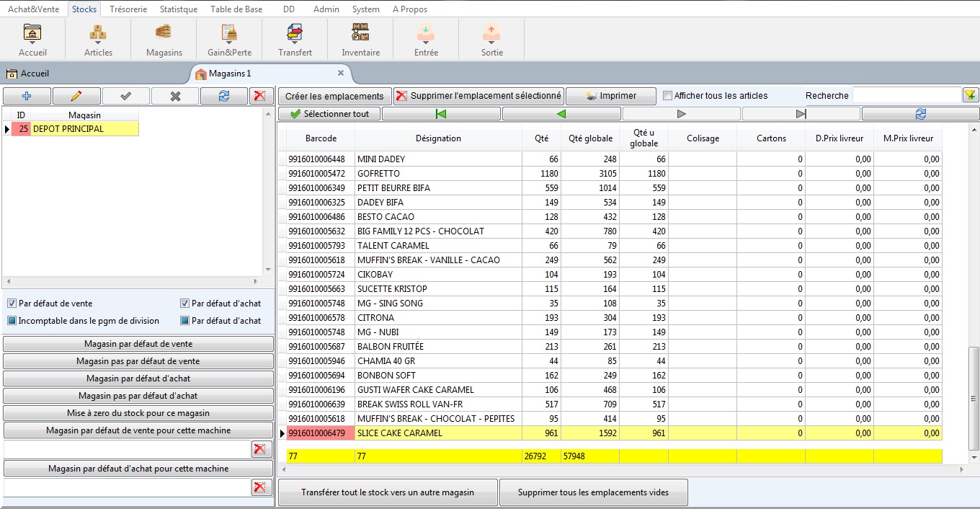The image size is (980, 509).
Task: Go to first record navigation arrow
Action: (x=441, y=114)
